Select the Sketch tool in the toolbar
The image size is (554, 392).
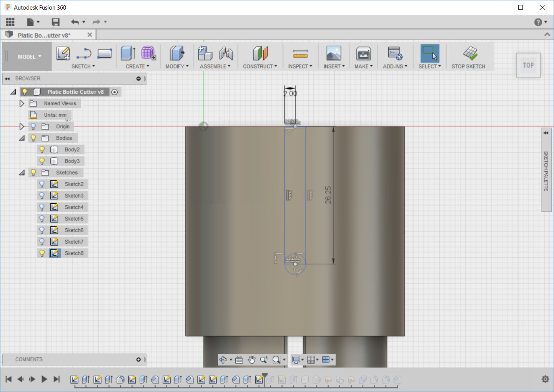click(x=63, y=54)
